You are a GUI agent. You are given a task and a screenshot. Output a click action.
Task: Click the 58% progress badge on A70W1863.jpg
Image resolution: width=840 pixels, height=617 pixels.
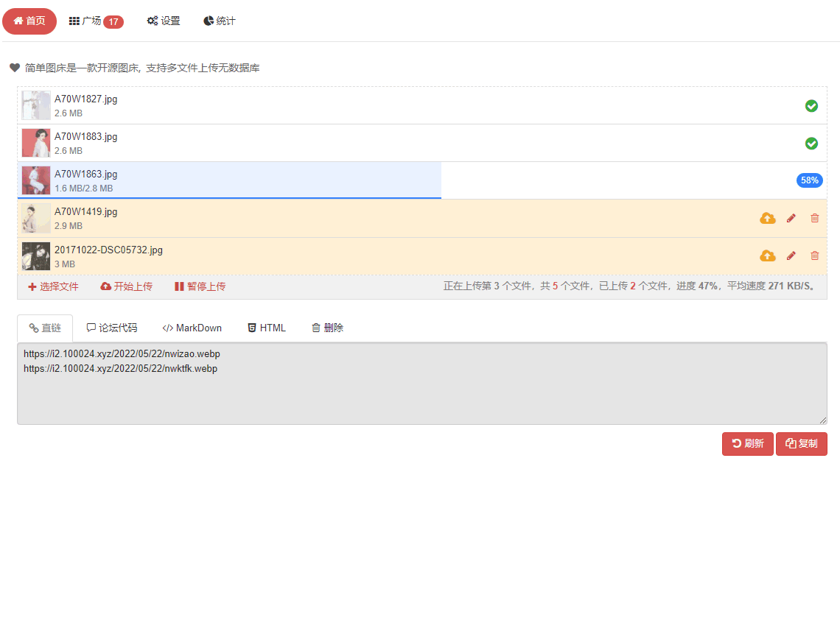(809, 180)
